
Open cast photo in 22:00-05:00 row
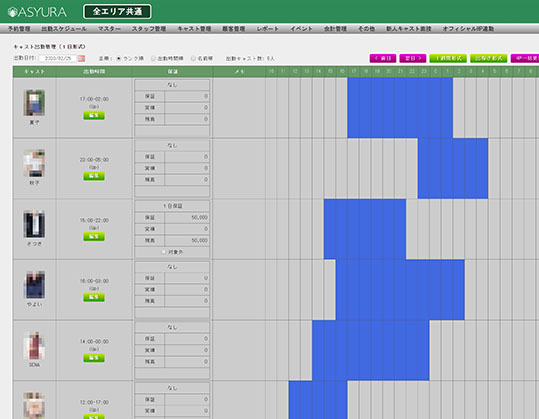(34, 163)
